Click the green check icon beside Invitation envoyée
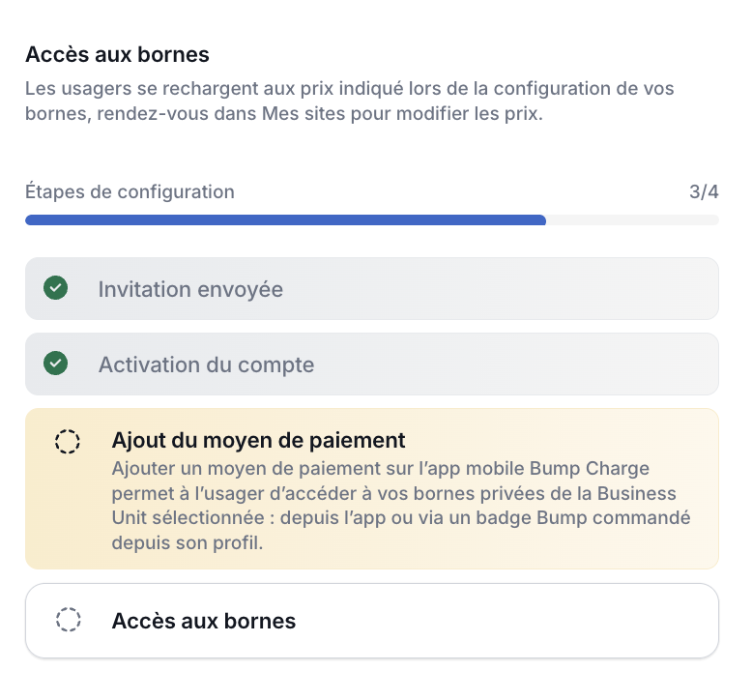752x700 pixels. tap(56, 288)
